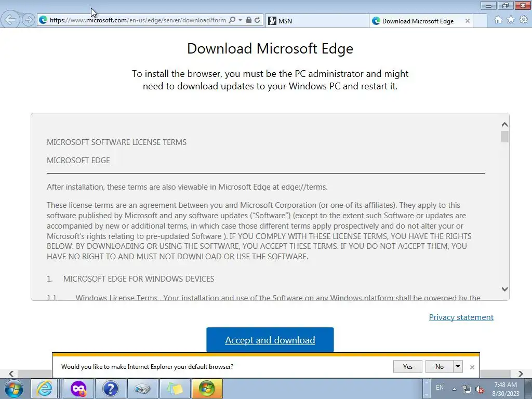Click the search magnifier in address bar
Screen dimensions: 532x399
(x=232, y=20)
